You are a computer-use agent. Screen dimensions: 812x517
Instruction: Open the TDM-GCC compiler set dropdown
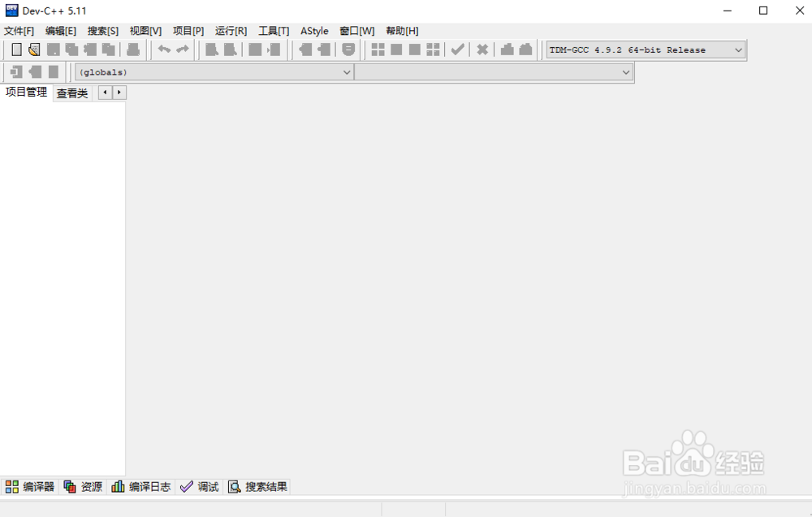pyautogui.click(x=646, y=50)
